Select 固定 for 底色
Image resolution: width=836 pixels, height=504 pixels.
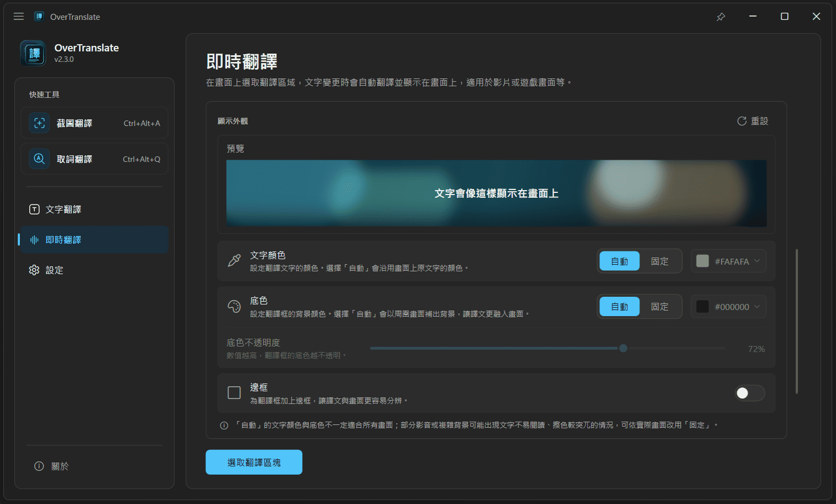660,307
